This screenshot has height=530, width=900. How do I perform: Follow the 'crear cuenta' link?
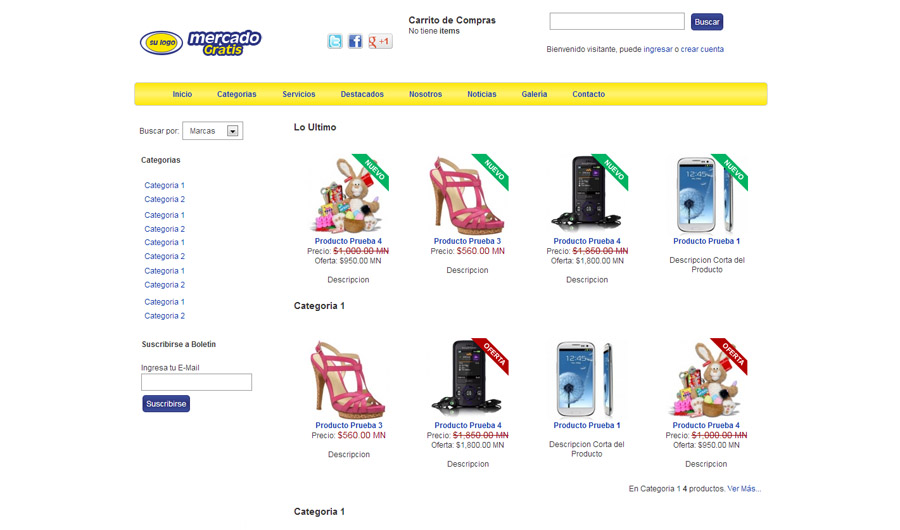(x=702, y=49)
